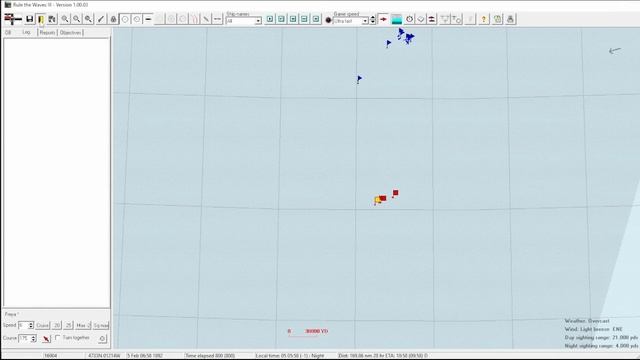Viewport: 640px width, 360px height.
Task: Select the yellow-highlighted ship marker on map
Action: pos(378,200)
